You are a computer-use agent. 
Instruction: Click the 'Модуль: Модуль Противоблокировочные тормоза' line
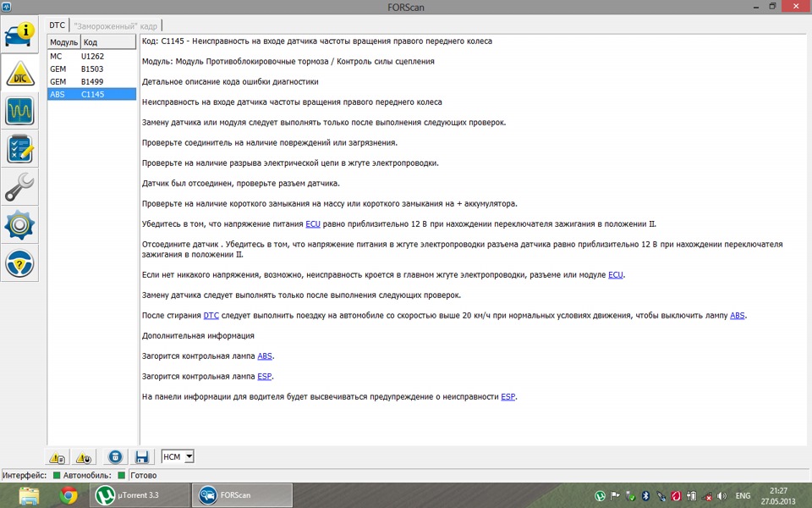coord(288,61)
